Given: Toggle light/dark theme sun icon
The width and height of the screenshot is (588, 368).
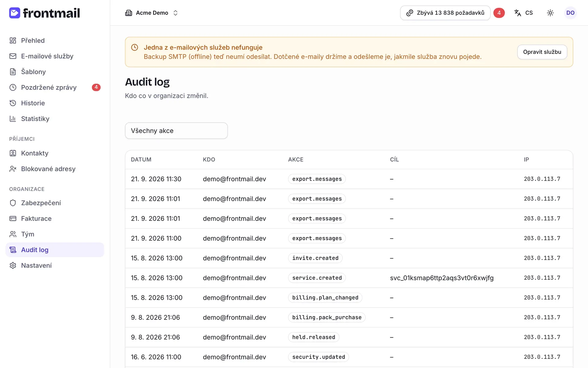Looking at the screenshot, I should [x=550, y=13].
